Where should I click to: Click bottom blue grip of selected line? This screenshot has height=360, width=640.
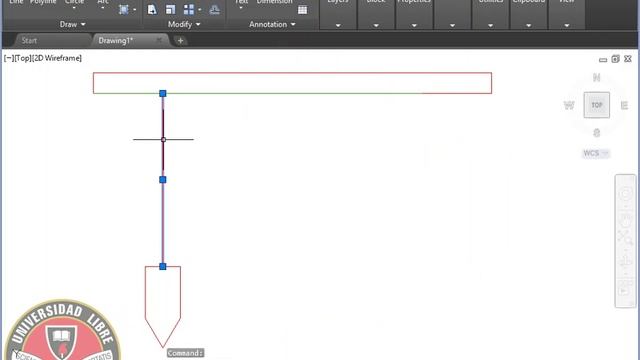point(163,267)
